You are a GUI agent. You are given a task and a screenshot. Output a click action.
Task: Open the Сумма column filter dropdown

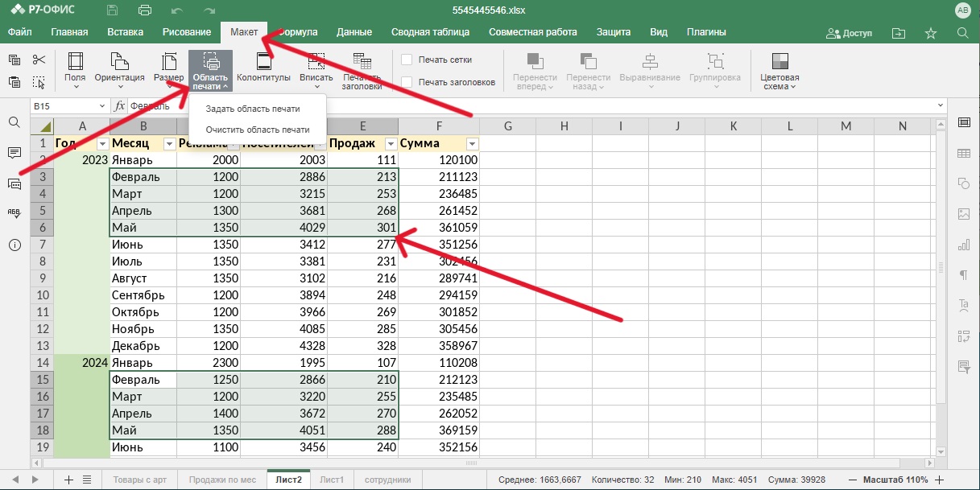(x=472, y=144)
